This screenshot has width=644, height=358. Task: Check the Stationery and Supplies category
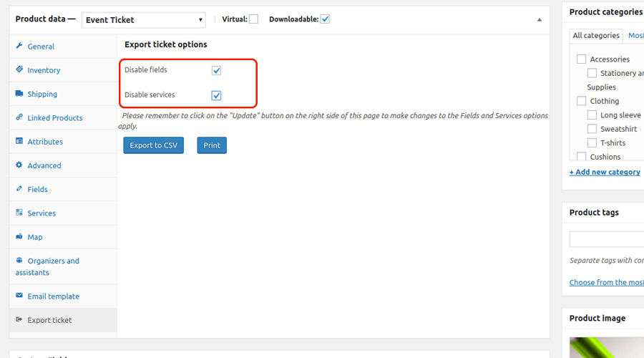coord(592,73)
